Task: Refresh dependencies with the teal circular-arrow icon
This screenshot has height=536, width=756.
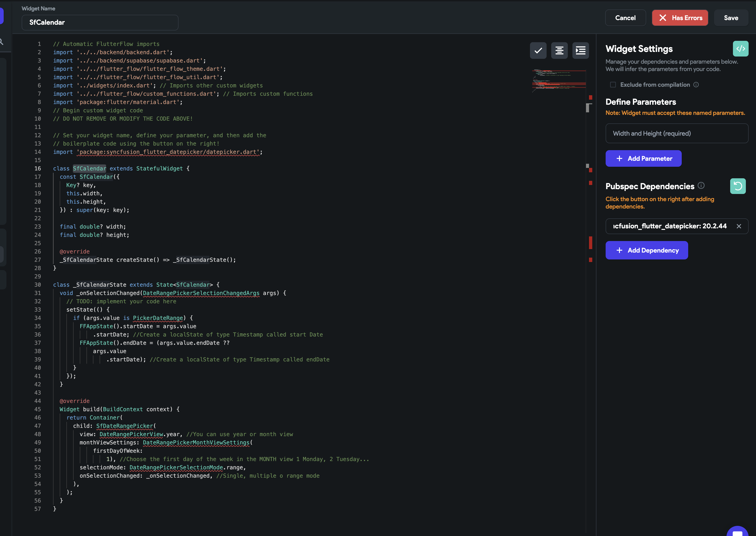Action: (x=738, y=186)
